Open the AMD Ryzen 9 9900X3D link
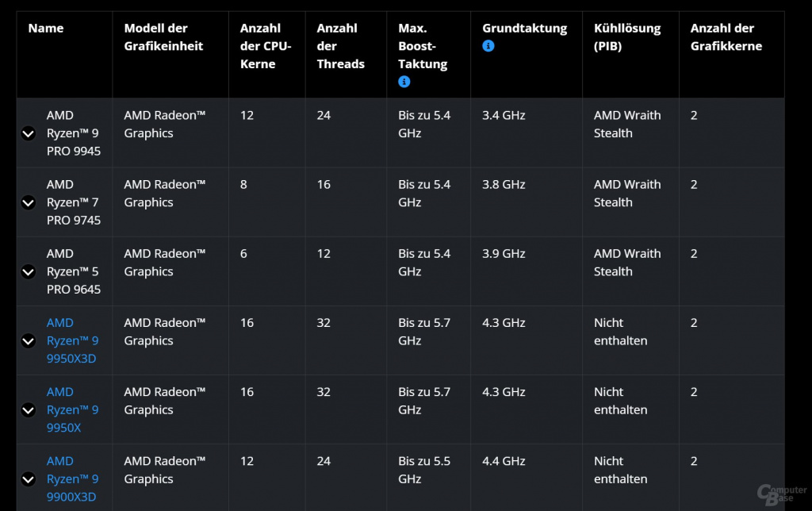Viewport: 812px width, 511px height. click(x=72, y=478)
